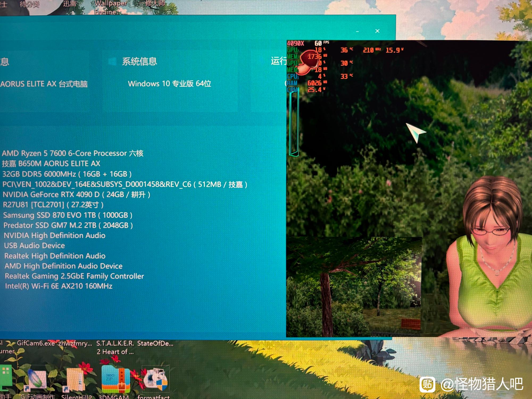Select the S.T.A.L.K.E.R. 2 Heart of label
Screen dimensions: 532x399
click(x=115, y=347)
